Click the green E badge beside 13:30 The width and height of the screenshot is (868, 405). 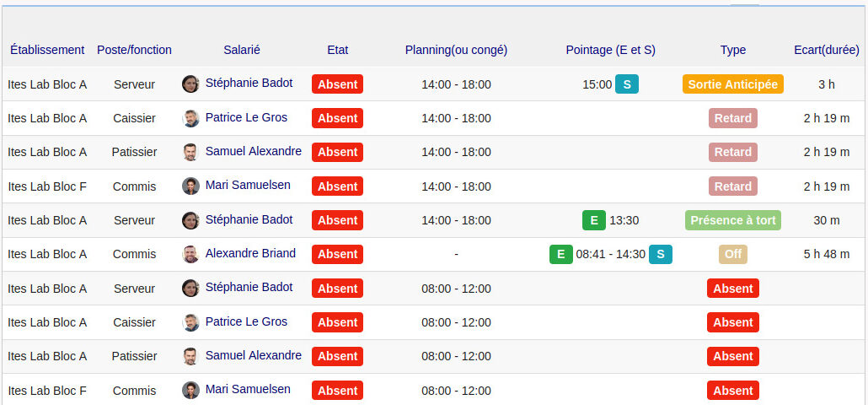tap(594, 220)
